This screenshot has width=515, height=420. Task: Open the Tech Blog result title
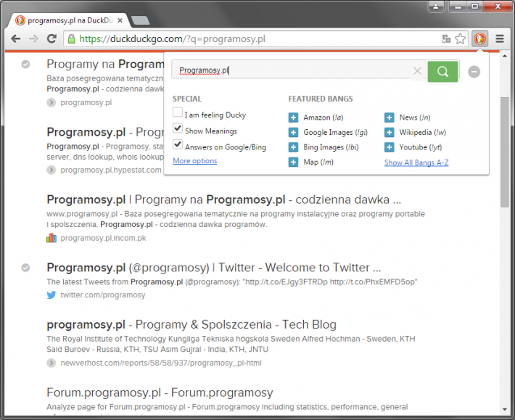[191, 324]
